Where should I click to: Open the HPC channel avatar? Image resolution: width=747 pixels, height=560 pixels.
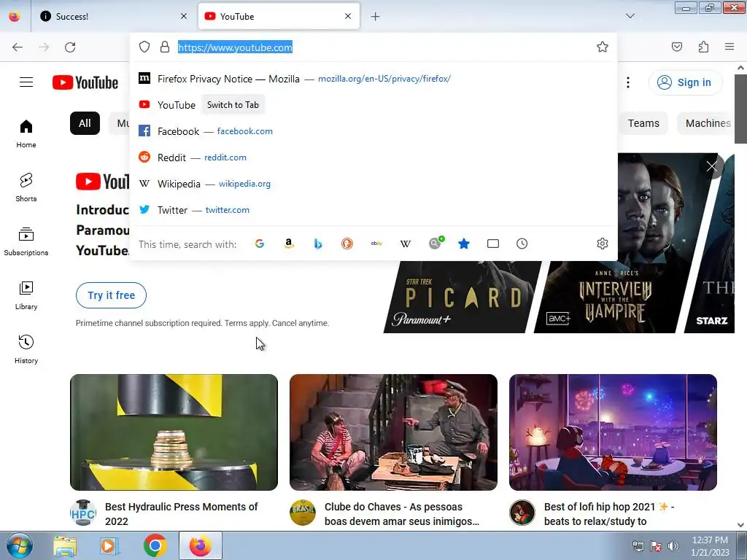(x=83, y=513)
